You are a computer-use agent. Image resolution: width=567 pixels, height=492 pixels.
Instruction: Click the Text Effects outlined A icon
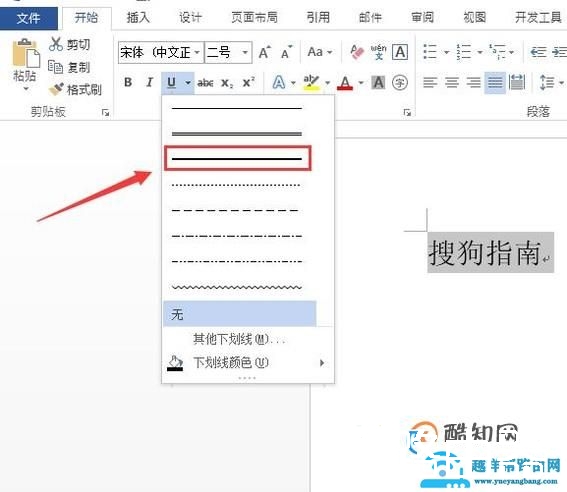tap(278, 83)
